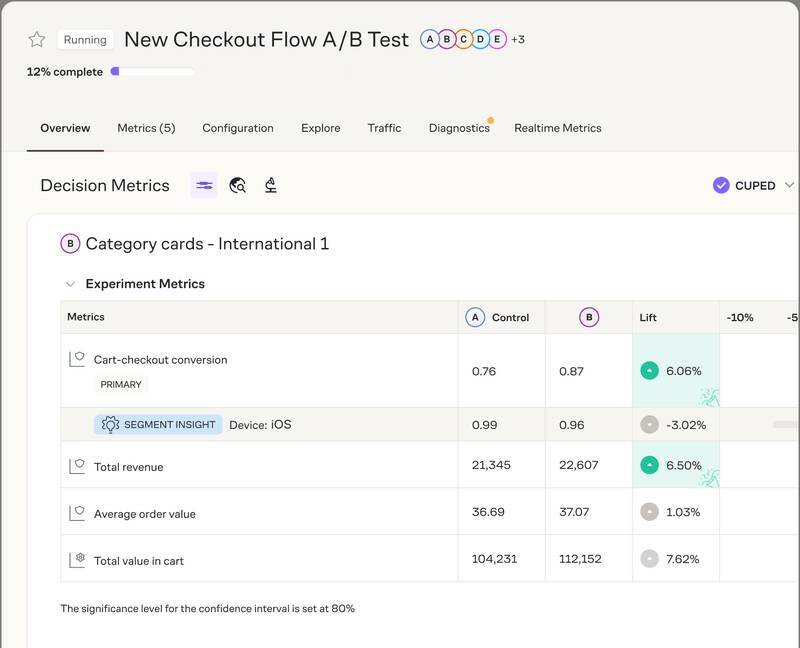
Task: Click the 12% complete progress bar
Action: coord(154,72)
